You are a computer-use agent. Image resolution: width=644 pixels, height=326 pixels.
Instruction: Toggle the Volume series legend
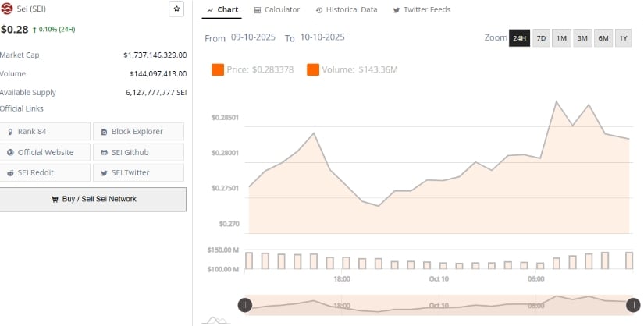point(352,70)
